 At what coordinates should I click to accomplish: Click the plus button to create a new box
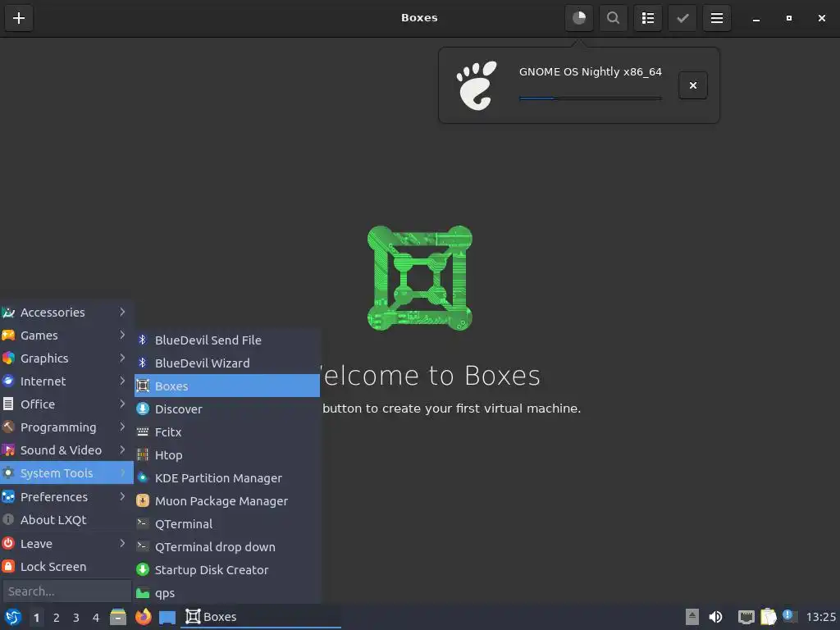pos(19,18)
